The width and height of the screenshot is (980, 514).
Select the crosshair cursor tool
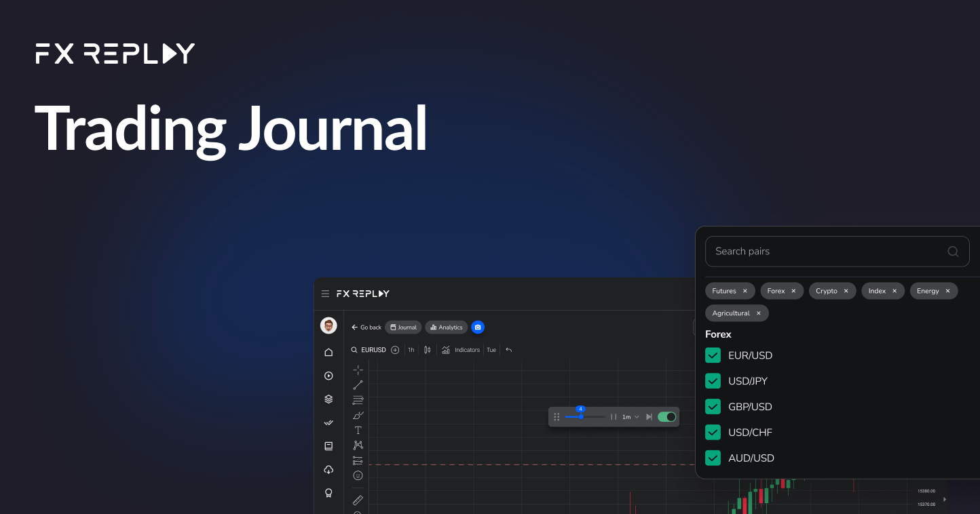click(358, 370)
